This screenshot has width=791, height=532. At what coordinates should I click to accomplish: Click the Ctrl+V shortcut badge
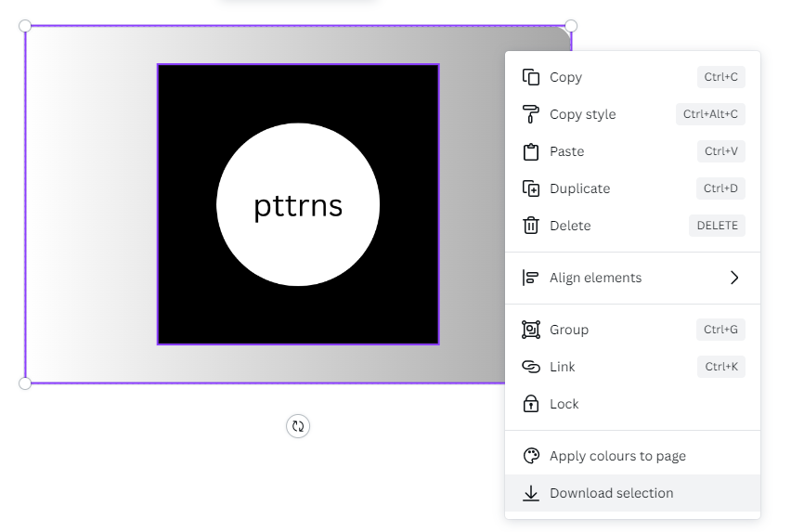(720, 151)
